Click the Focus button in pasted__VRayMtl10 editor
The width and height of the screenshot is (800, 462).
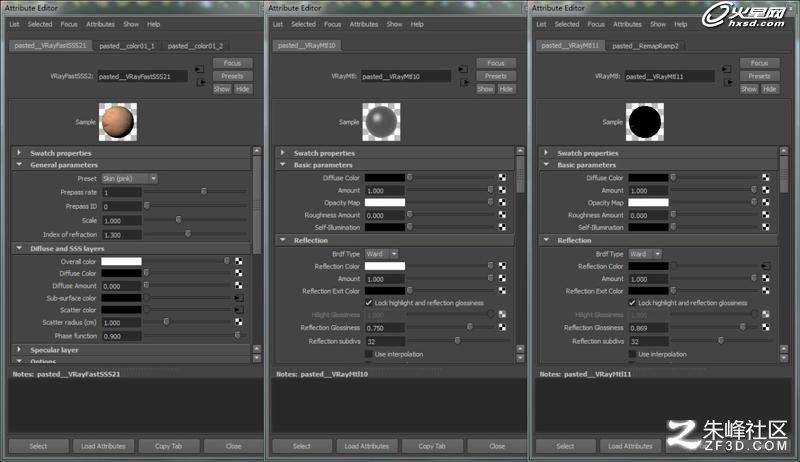pos(495,63)
